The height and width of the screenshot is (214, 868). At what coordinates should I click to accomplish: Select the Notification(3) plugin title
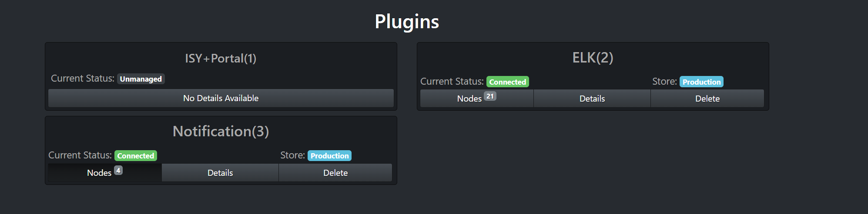coord(221,131)
